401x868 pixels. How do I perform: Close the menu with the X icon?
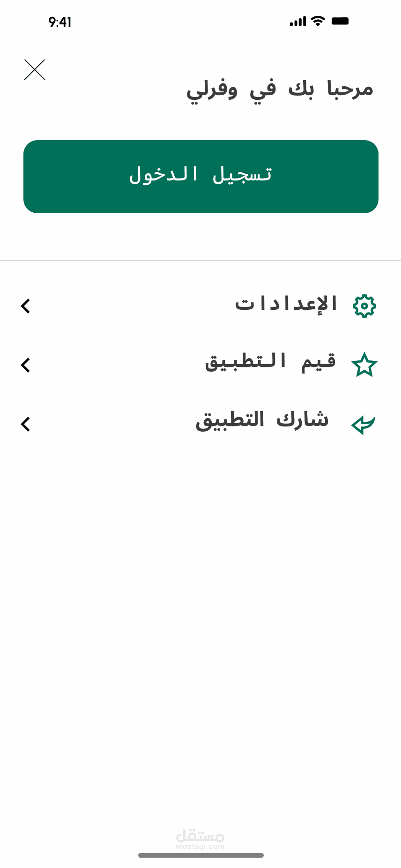35,70
